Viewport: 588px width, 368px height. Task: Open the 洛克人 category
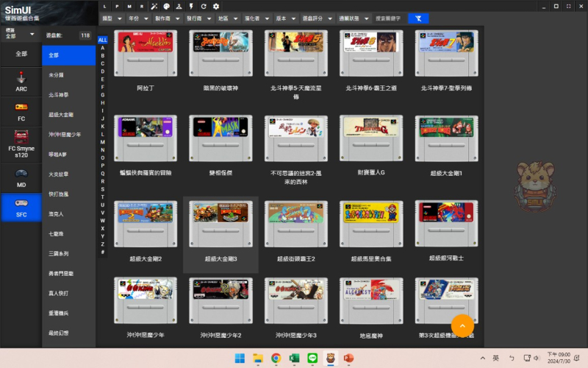point(68,214)
